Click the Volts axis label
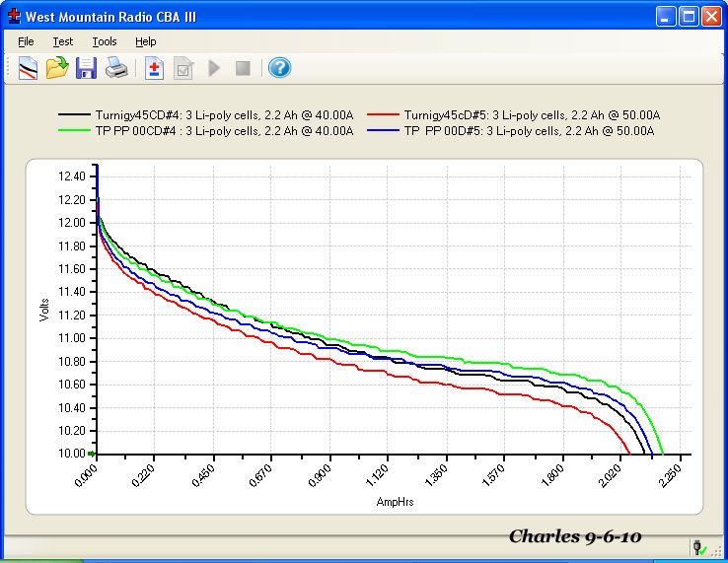This screenshot has width=728, height=563. (44, 310)
